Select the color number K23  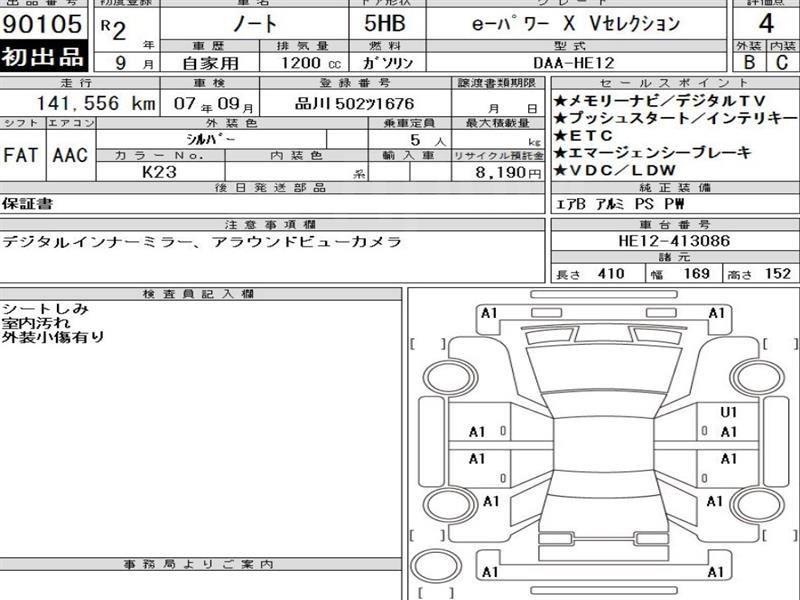point(159,172)
